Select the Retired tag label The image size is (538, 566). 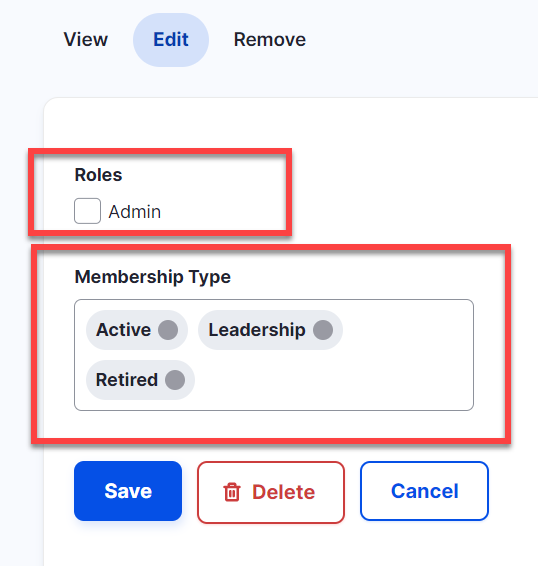(x=127, y=380)
